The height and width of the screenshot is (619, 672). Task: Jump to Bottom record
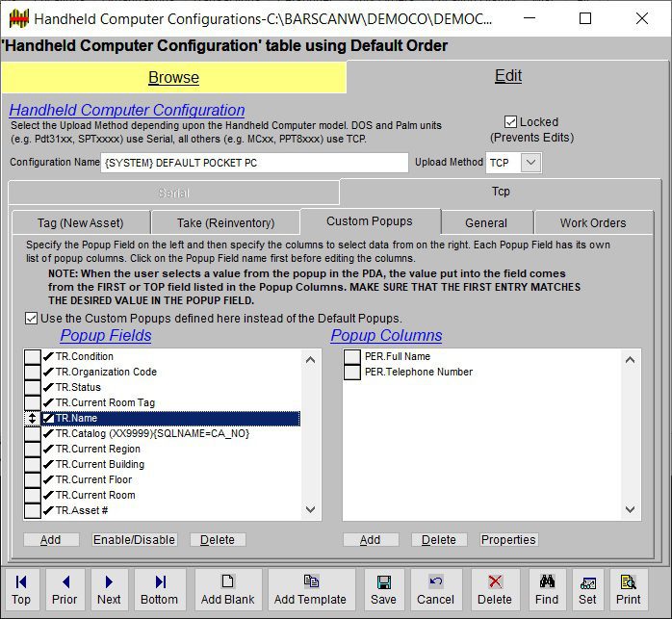tap(160, 589)
